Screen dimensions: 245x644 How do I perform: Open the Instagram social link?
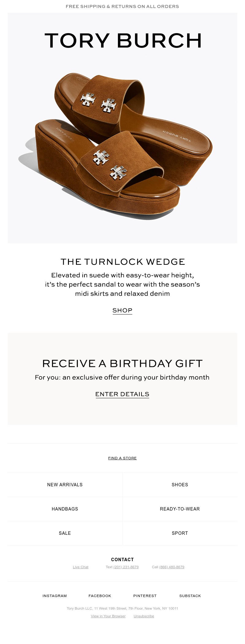click(x=55, y=596)
